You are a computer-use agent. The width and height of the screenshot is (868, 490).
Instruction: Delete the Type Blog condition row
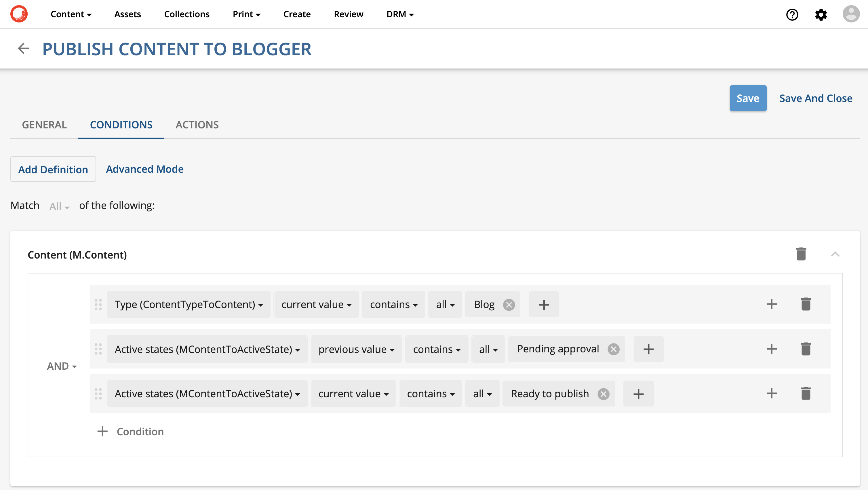806,304
